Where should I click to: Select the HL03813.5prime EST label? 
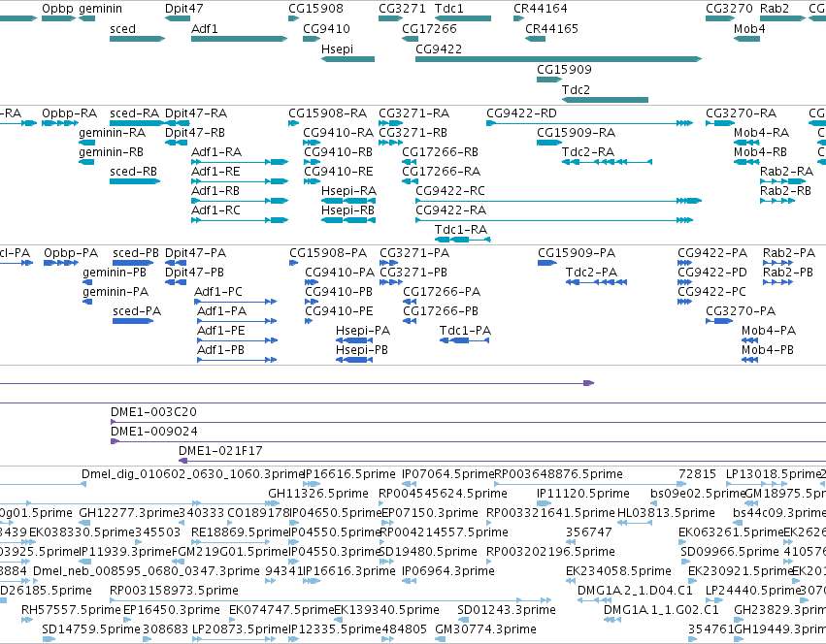click(x=666, y=513)
